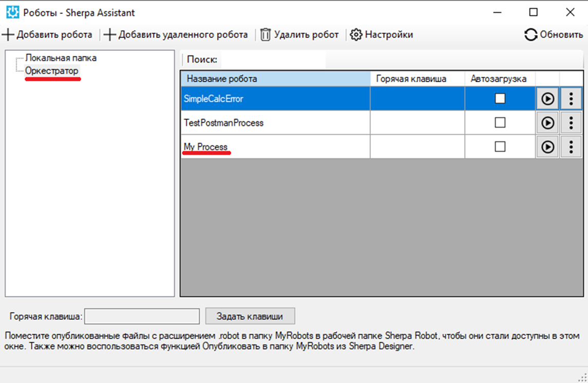Check Автозагрузка box for My Process
The width and height of the screenshot is (588, 383).
(500, 147)
